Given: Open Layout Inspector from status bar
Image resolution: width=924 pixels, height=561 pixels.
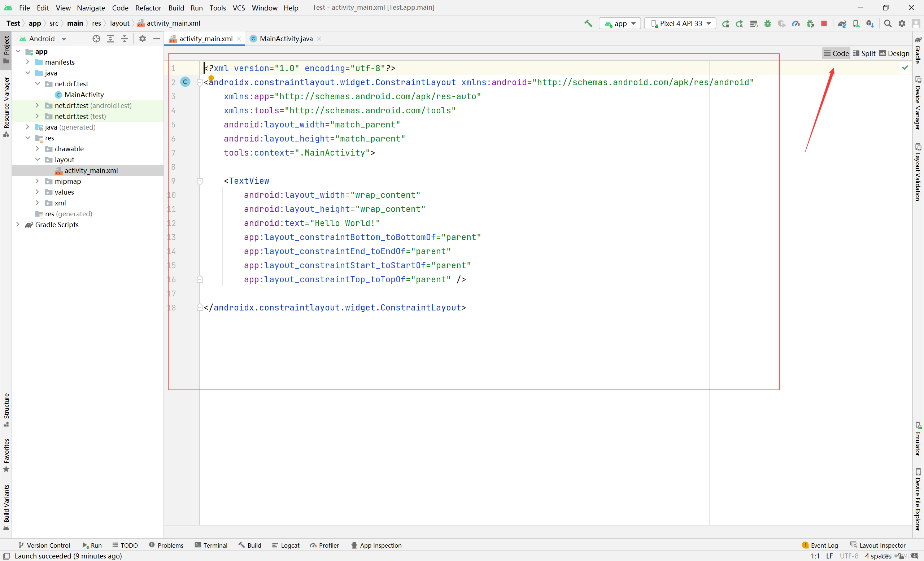Looking at the screenshot, I should pos(878,545).
